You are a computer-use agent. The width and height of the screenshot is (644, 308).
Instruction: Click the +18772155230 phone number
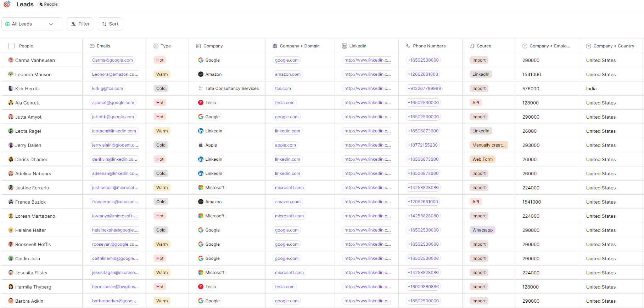(422, 145)
